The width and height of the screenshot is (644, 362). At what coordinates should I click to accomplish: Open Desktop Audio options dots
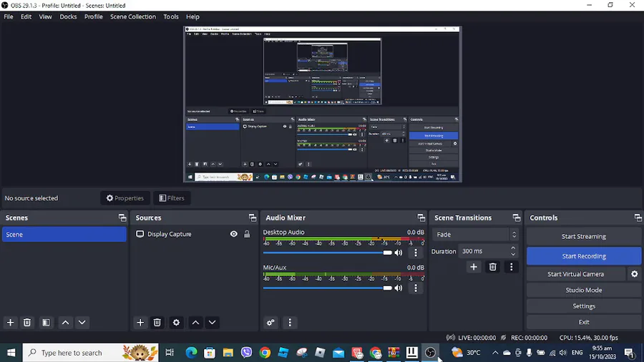tap(416, 253)
